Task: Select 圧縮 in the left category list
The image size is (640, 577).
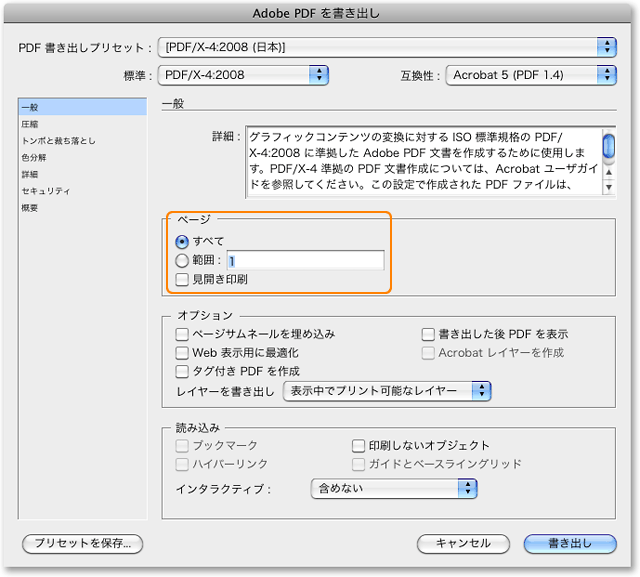Action: 30,124
